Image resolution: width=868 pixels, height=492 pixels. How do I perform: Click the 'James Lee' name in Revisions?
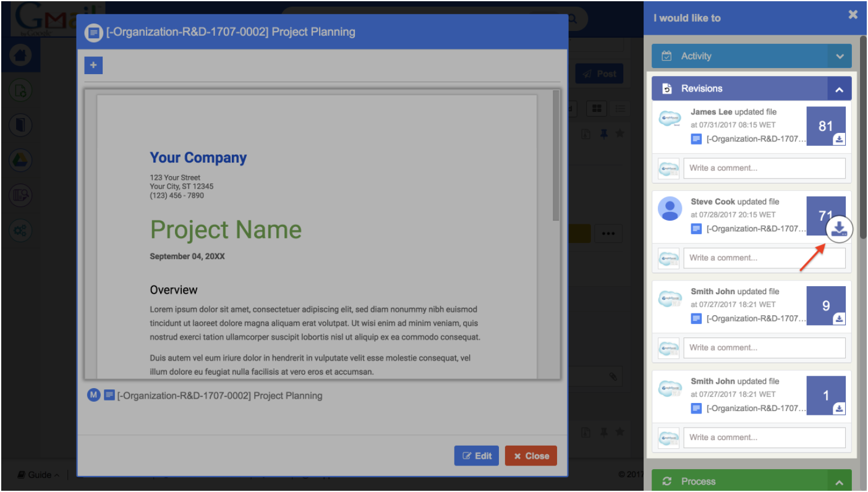[712, 112]
